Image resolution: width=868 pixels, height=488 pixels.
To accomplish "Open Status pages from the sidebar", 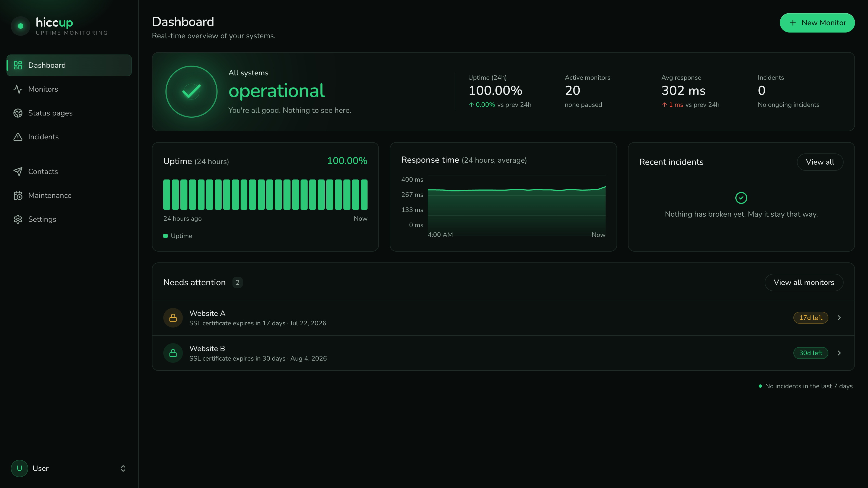I will [x=69, y=113].
